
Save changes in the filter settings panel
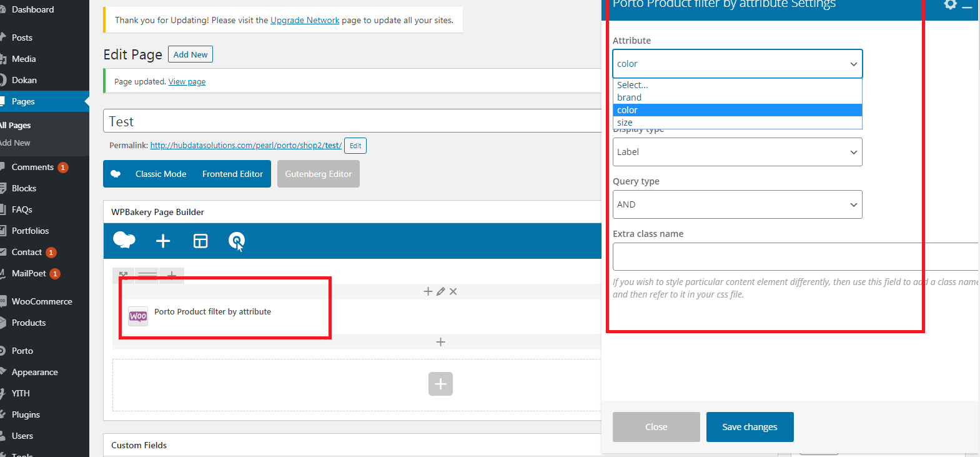(750, 427)
